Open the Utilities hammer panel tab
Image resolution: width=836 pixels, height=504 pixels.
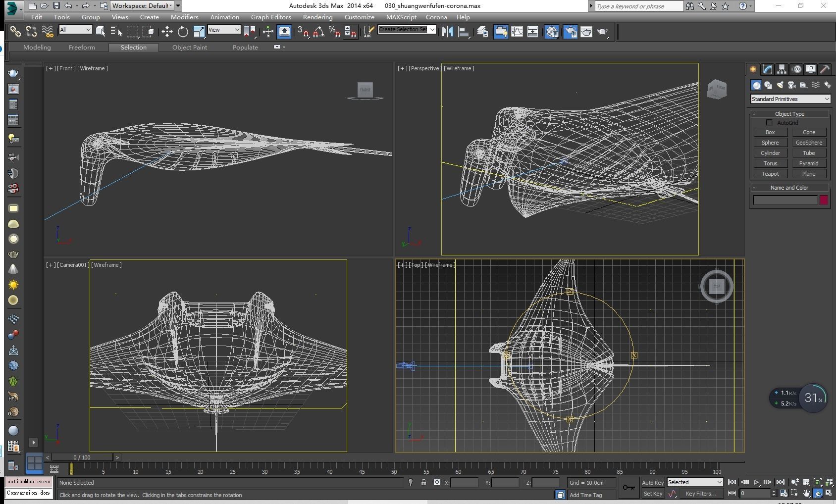click(x=825, y=69)
